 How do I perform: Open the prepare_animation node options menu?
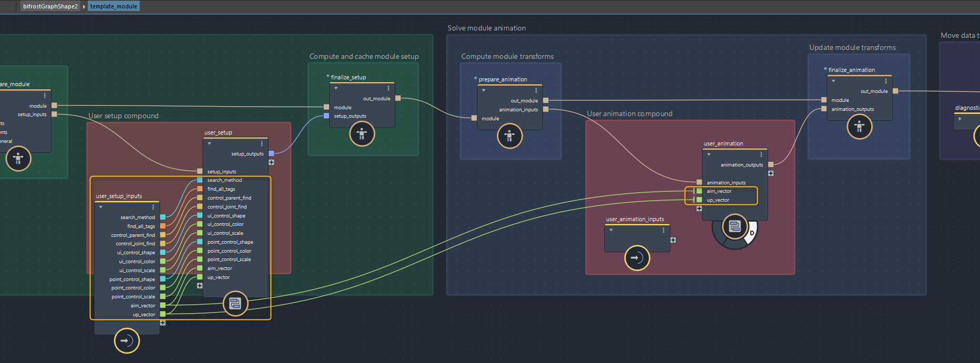[536, 90]
